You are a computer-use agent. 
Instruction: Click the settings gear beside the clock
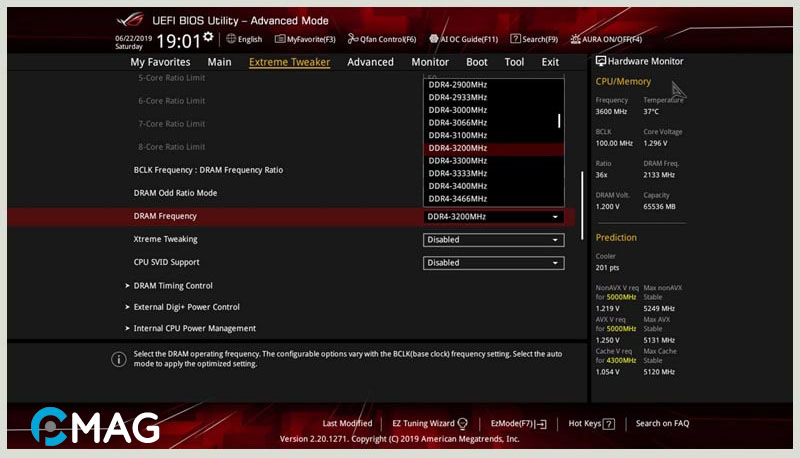click(208, 36)
